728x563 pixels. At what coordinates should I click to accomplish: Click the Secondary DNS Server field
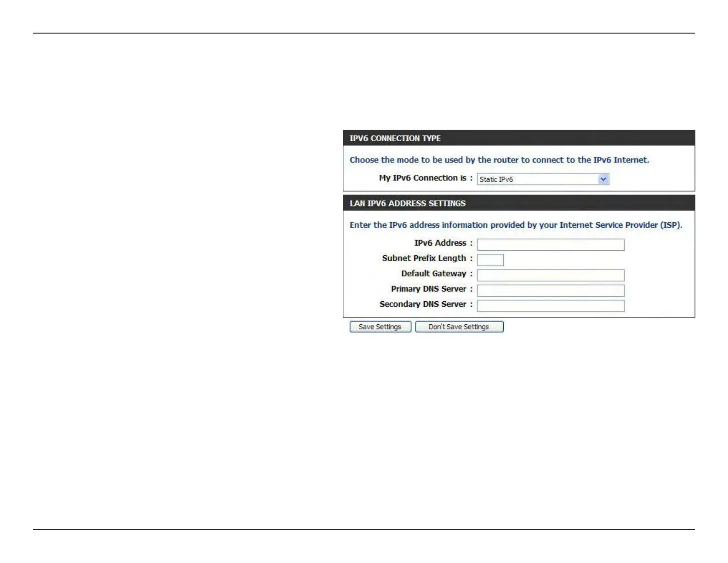point(551,306)
